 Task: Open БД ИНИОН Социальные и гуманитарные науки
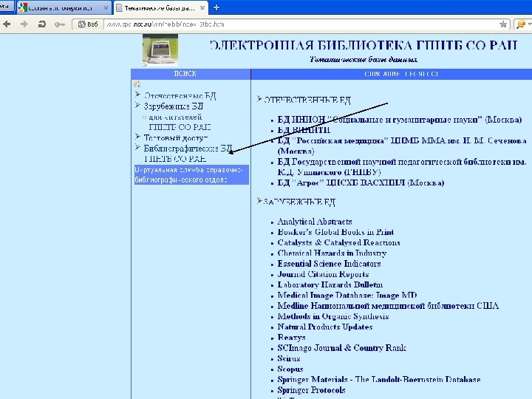click(399, 120)
